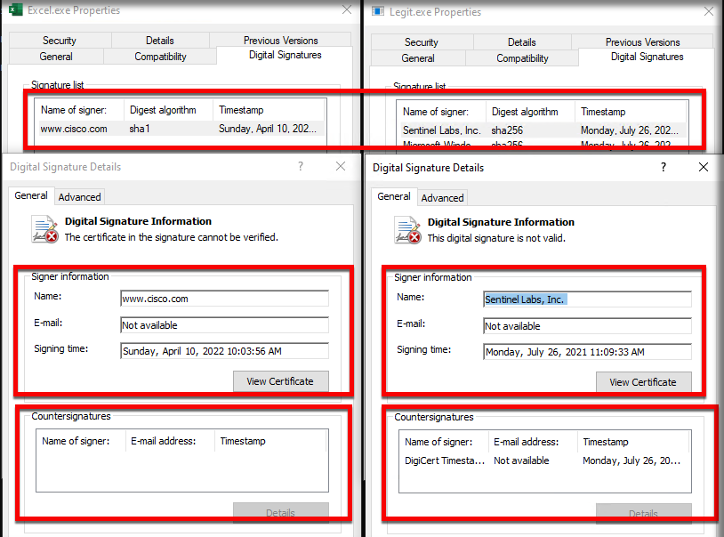
Task: Open Compatibility tab in Excel.exe Properties
Action: click(160, 56)
